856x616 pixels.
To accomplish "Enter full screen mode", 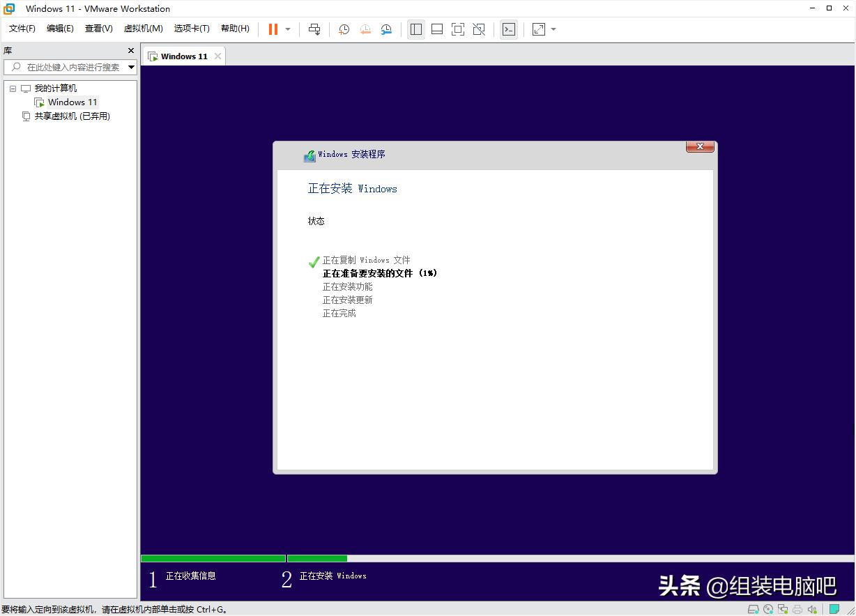I will [x=457, y=29].
